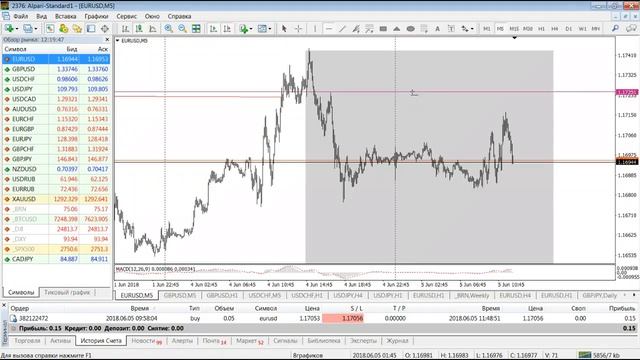Switch timeframe to M15

(x=514, y=29)
